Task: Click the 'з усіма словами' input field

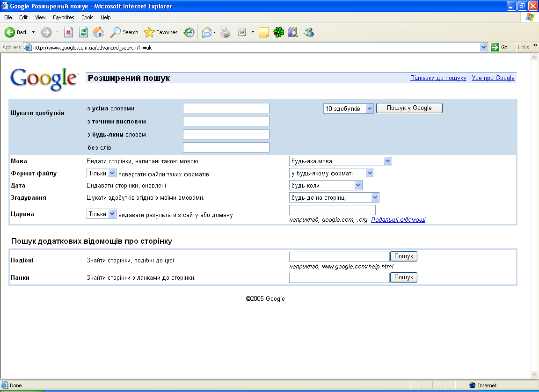Action: (x=226, y=108)
